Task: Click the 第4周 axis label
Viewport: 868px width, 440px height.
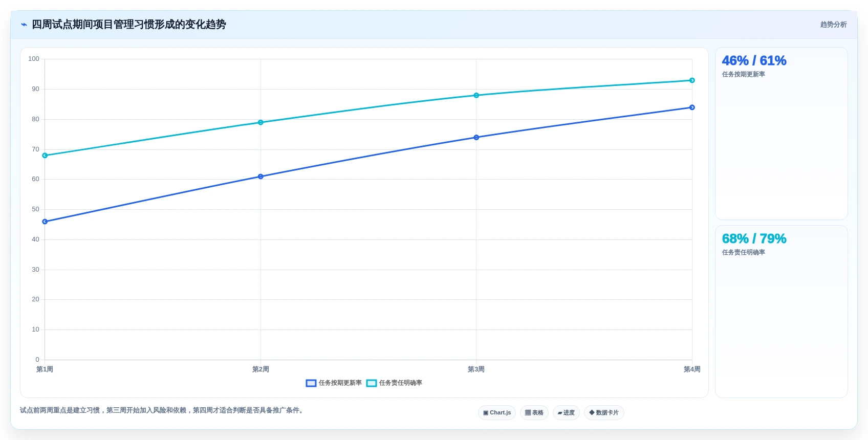Action: click(x=692, y=369)
